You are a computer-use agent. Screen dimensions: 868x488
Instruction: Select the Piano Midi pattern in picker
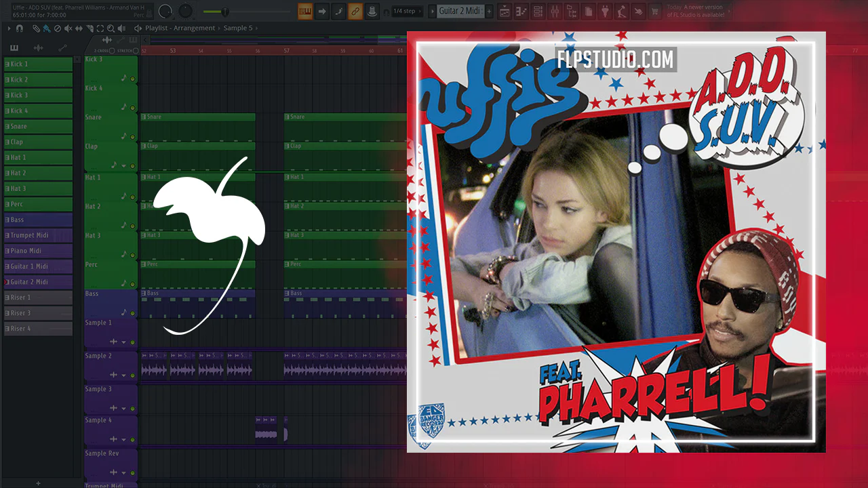[38, 251]
